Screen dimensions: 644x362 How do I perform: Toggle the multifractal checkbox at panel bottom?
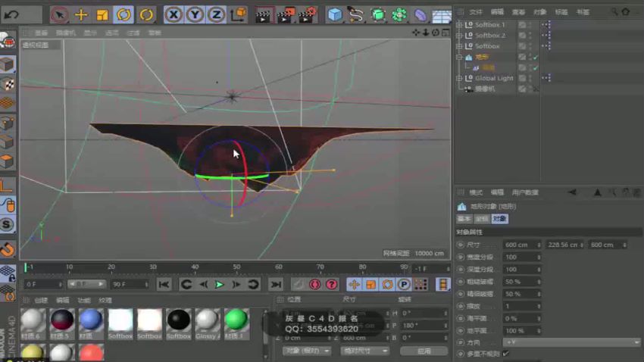(506, 354)
